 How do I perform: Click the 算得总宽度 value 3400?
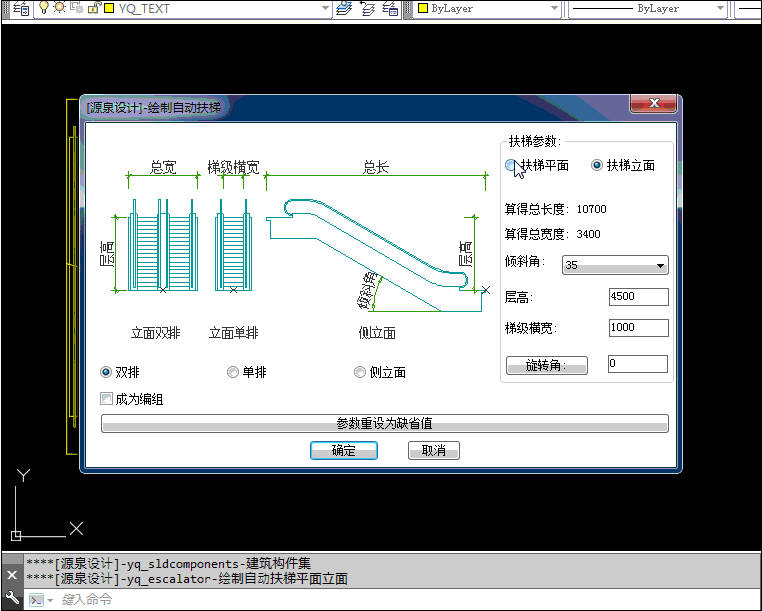pyautogui.click(x=589, y=234)
